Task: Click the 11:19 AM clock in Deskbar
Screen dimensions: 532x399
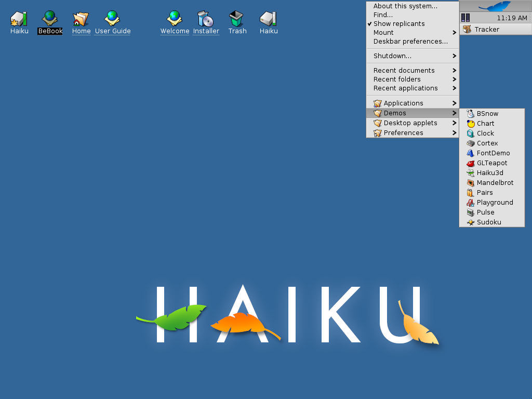Action: pos(512,18)
